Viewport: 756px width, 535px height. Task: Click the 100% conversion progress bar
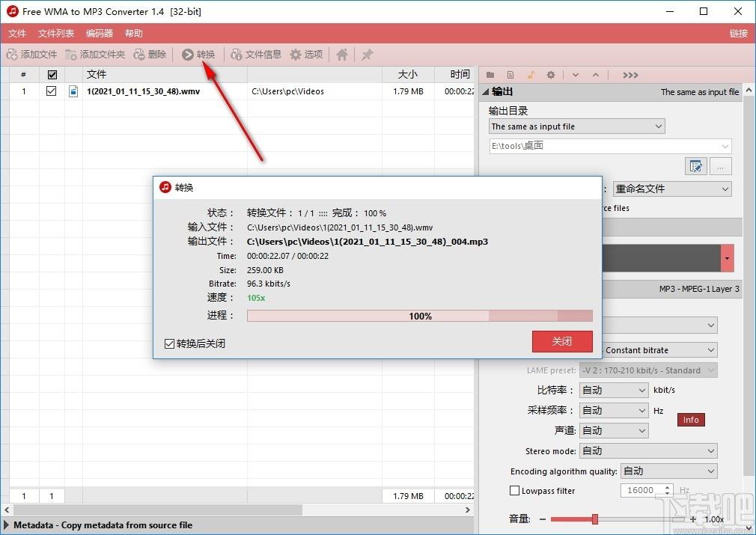(419, 316)
